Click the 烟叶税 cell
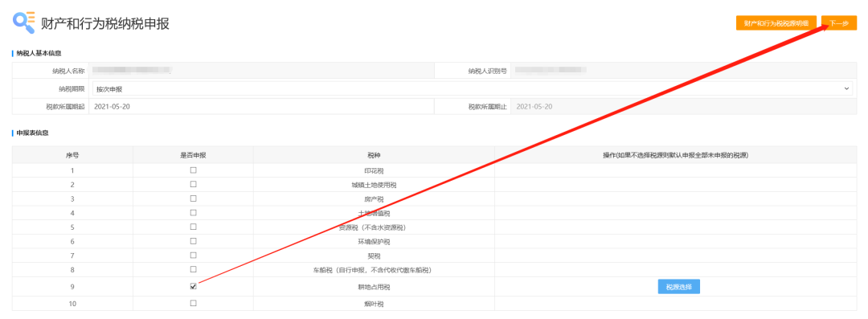The width and height of the screenshot is (868, 319). pyautogui.click(x=374, y=304)
